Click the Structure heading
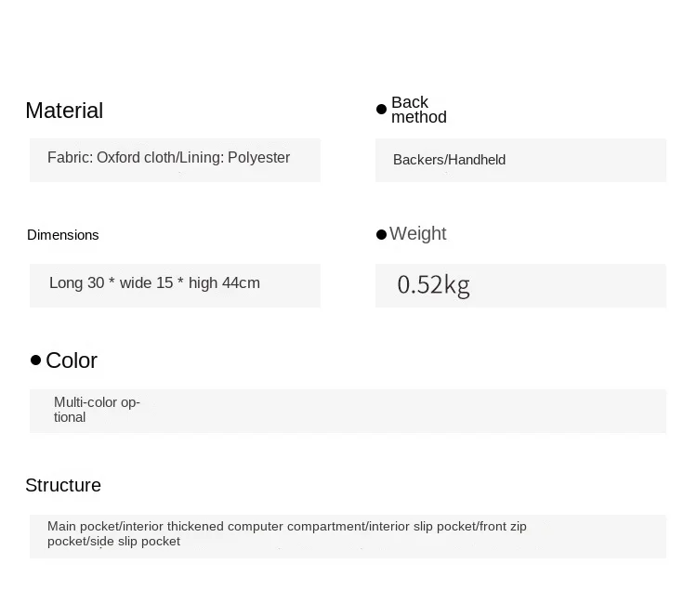 click(x=63, y=485)
